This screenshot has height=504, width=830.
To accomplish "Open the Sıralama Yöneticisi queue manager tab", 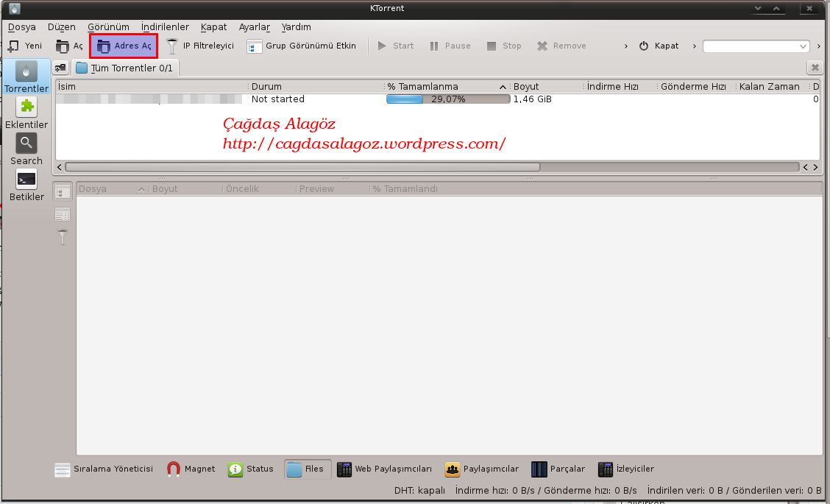I will tap(104, 469).
